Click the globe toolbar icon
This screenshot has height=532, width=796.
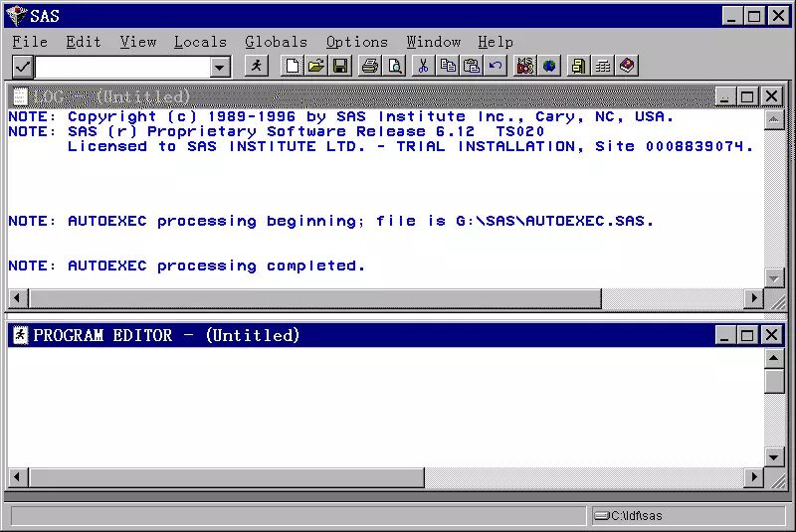pyautogui.click(x=549, y=66)
